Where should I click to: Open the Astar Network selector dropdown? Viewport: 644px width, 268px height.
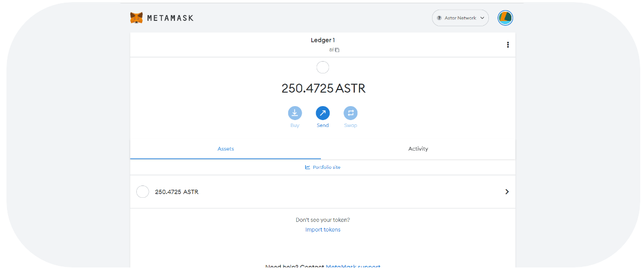460,18
